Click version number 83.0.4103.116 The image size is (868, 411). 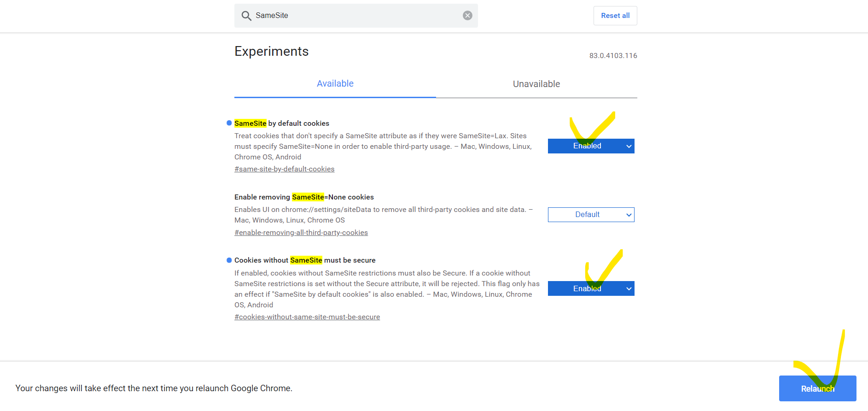[x=613, y=56]
